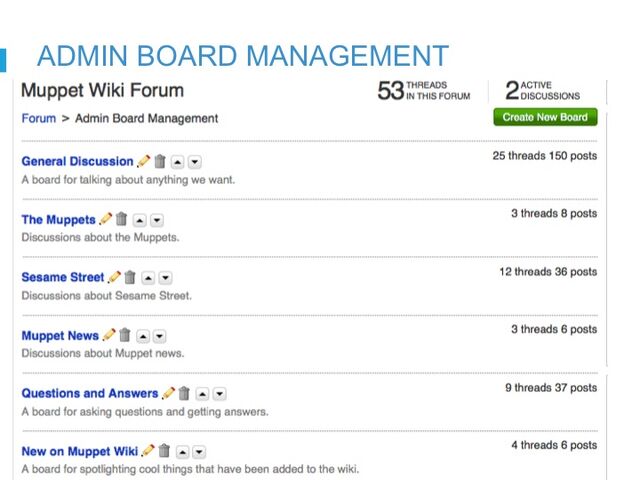
Task: Open The Muppets board link
Action: tap(58, 220)
